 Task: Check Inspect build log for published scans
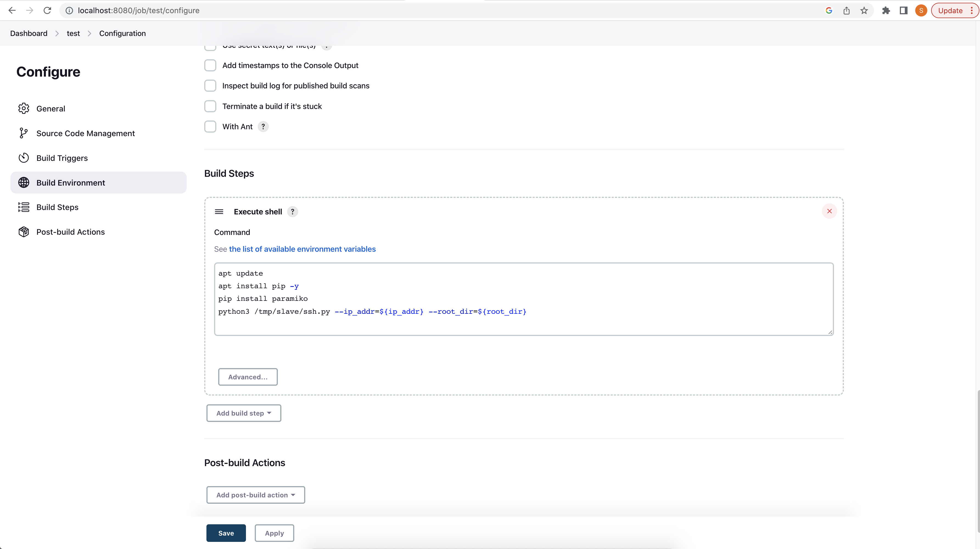pyautogui.click(x=210, y=86)
